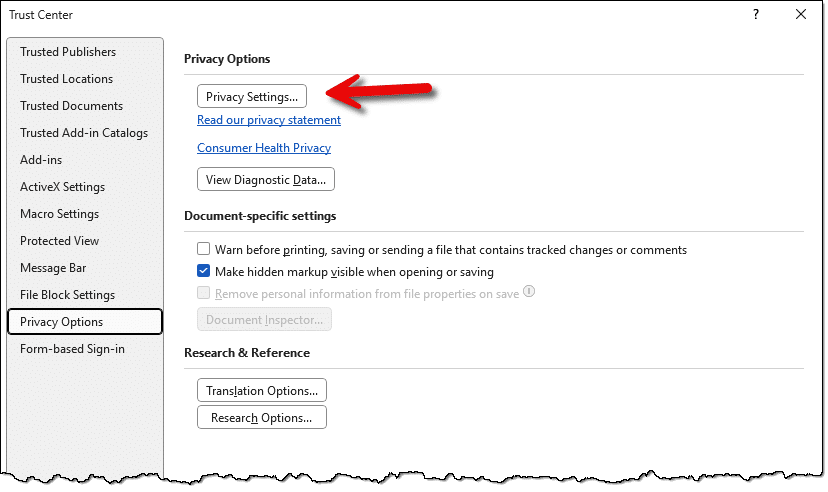This screenshot has height=492, width=828.
Task: Open Macro Settings page
Action: click(x=59, y=214)
